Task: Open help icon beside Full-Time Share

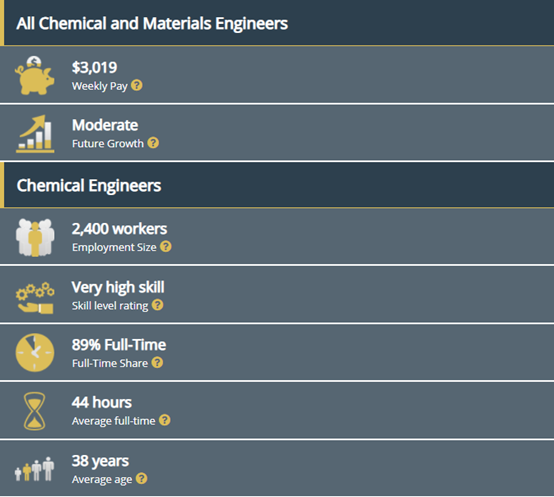Action: (157, 362)
